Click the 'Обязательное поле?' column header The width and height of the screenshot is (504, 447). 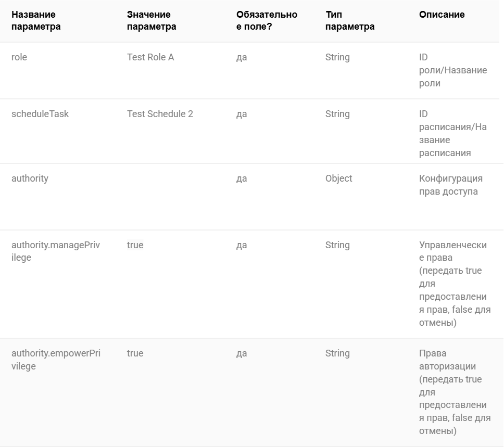point(267,21)
